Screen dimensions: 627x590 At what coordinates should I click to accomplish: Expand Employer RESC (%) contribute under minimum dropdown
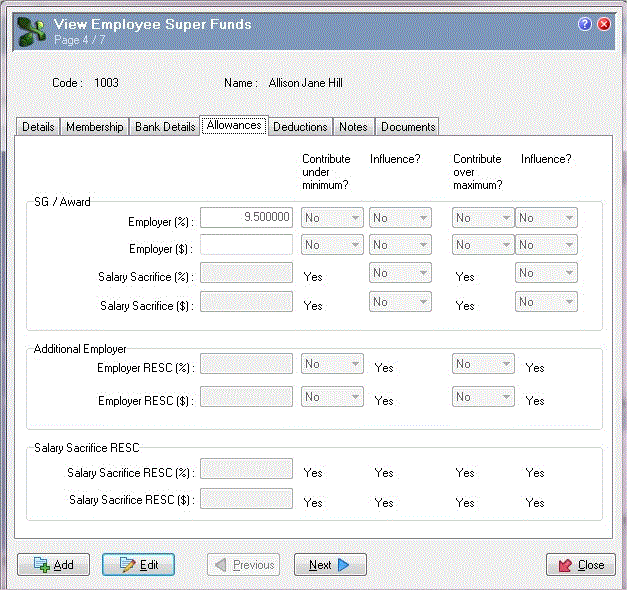[332, 364]
